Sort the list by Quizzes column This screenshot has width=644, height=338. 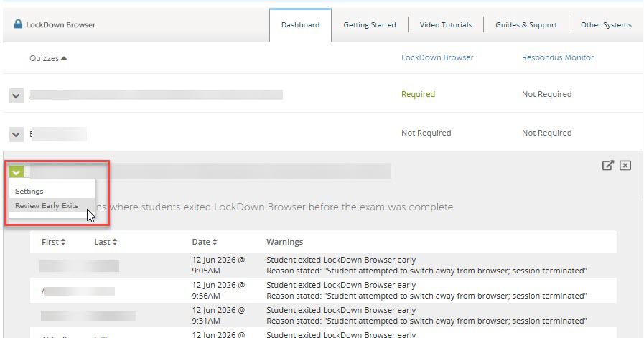click(x=48, y=58)
